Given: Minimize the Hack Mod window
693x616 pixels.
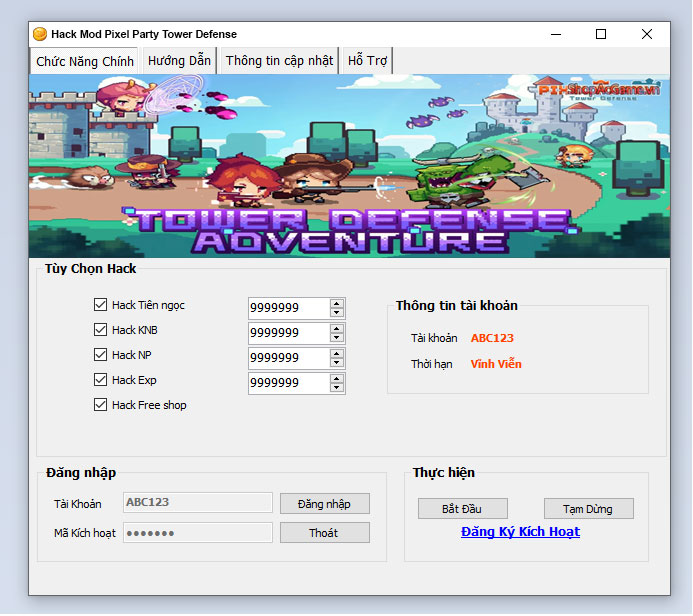Looking at the screenshot, I should coord(556,34).
